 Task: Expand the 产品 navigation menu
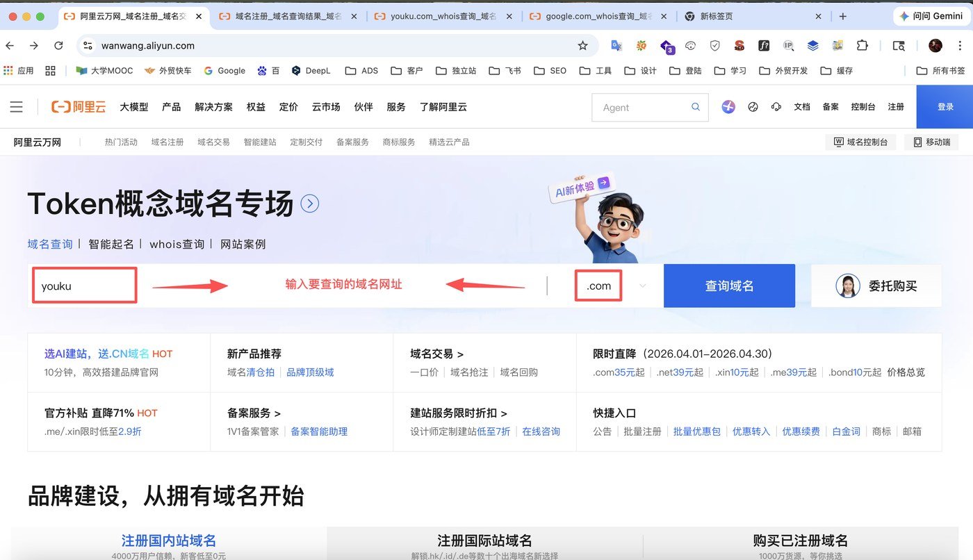coord(171,107)
